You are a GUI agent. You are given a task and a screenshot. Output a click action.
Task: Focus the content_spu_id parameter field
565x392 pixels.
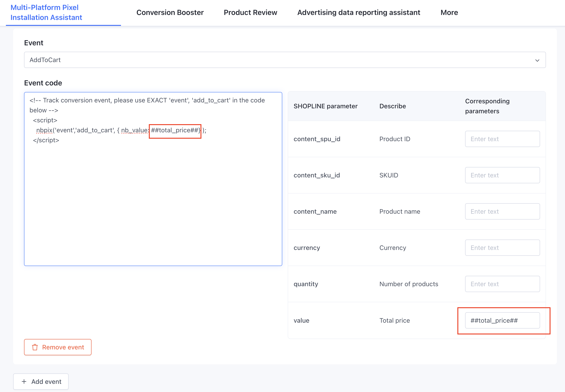[502, 139]
